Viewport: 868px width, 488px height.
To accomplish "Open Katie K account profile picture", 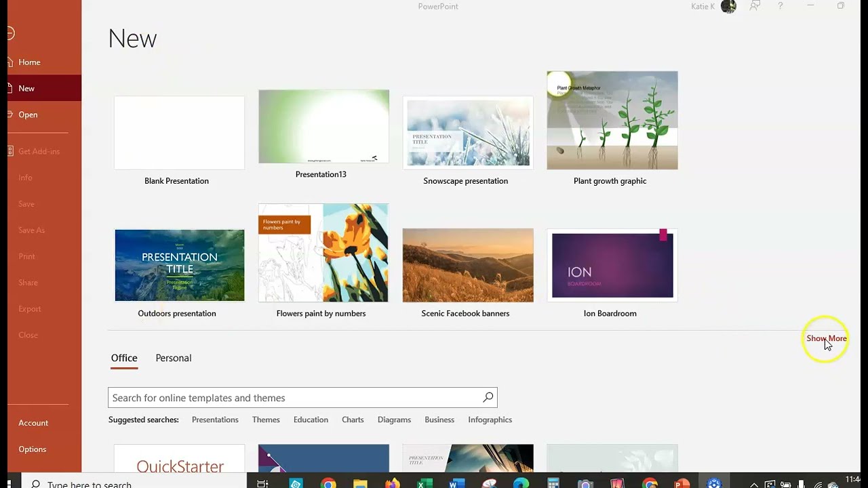I will [728, 7].
